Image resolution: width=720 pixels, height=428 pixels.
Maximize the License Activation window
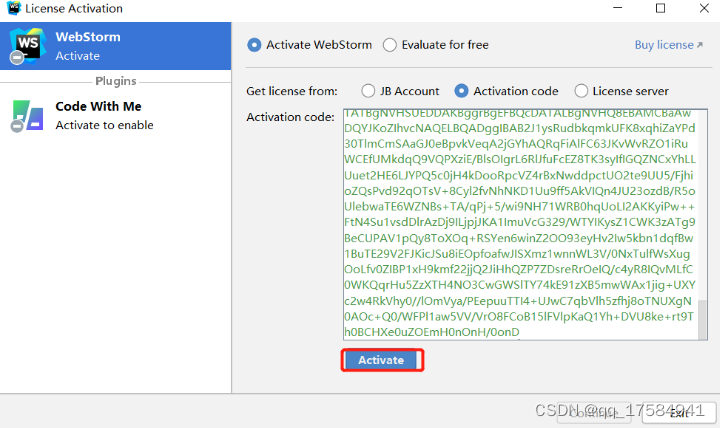[660, 8]
